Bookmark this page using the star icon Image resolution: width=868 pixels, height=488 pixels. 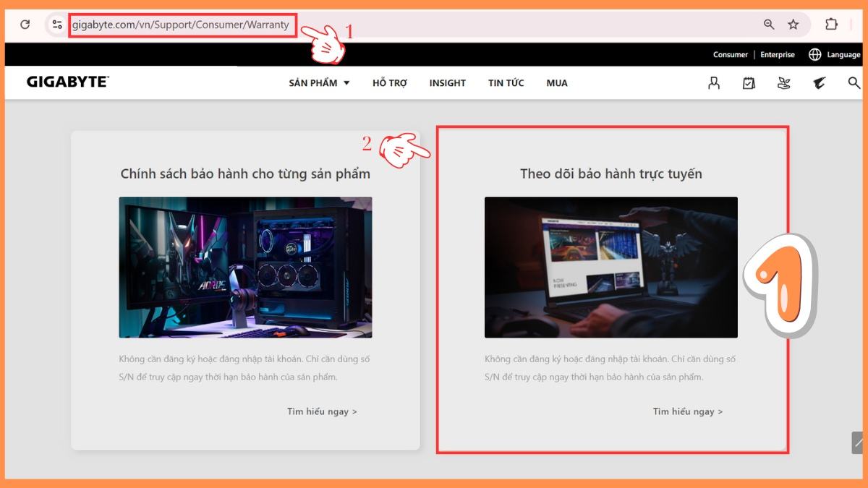(x=793, y=25)
